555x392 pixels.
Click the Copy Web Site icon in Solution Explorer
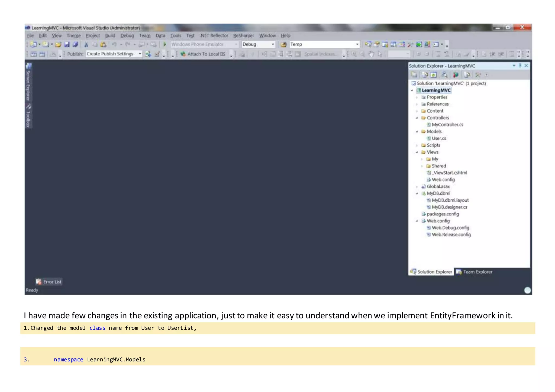(x=467, y=75)
